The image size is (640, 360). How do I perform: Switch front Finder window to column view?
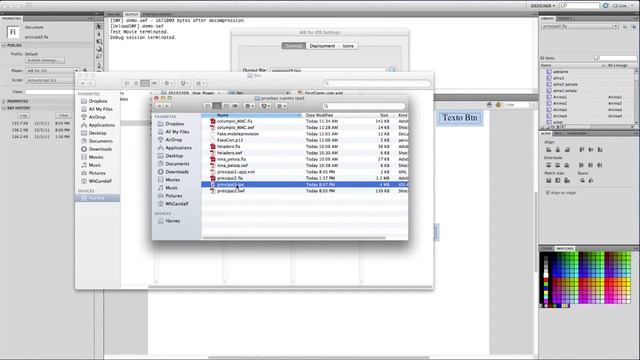[x=226, y=106]
